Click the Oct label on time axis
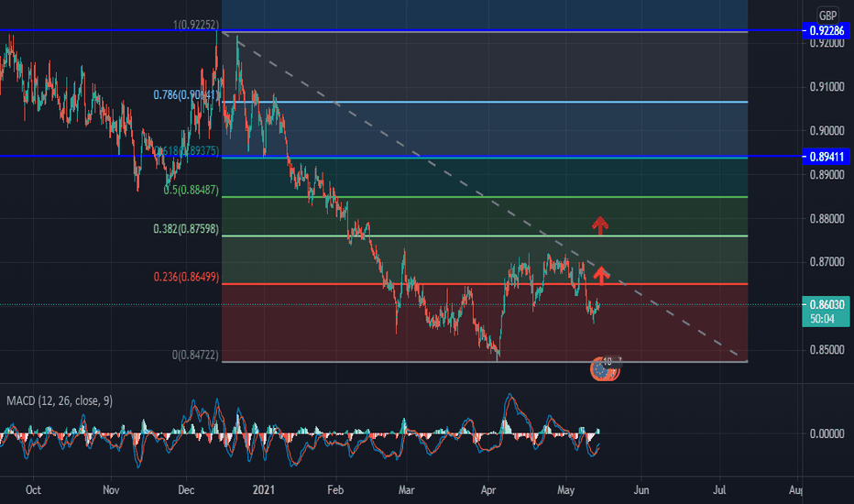Viewport: 854px width, 504px height. [x=33, y=490]
